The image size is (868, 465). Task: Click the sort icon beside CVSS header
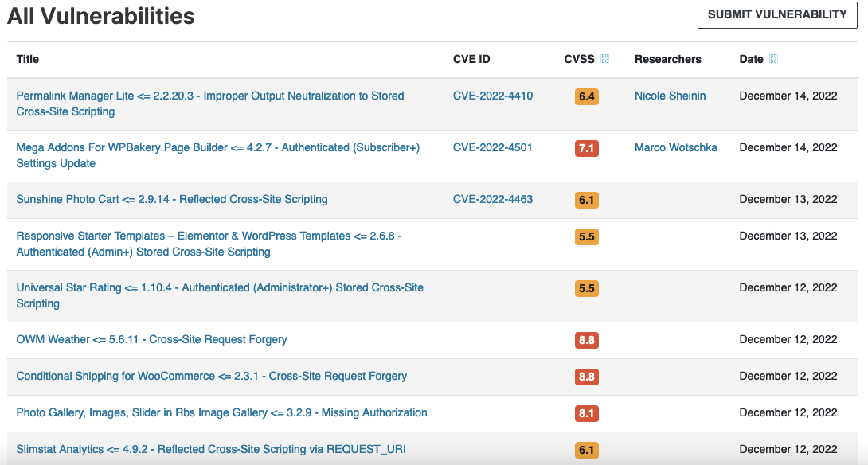pyautogui.click(x=604, y=59)
